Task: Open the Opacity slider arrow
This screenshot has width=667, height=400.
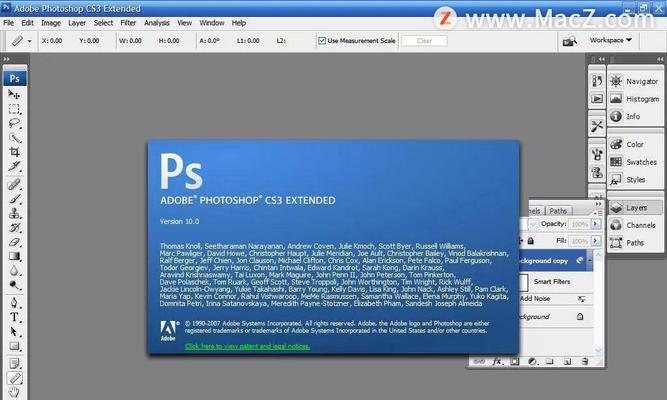Action: tap(596, 224)
